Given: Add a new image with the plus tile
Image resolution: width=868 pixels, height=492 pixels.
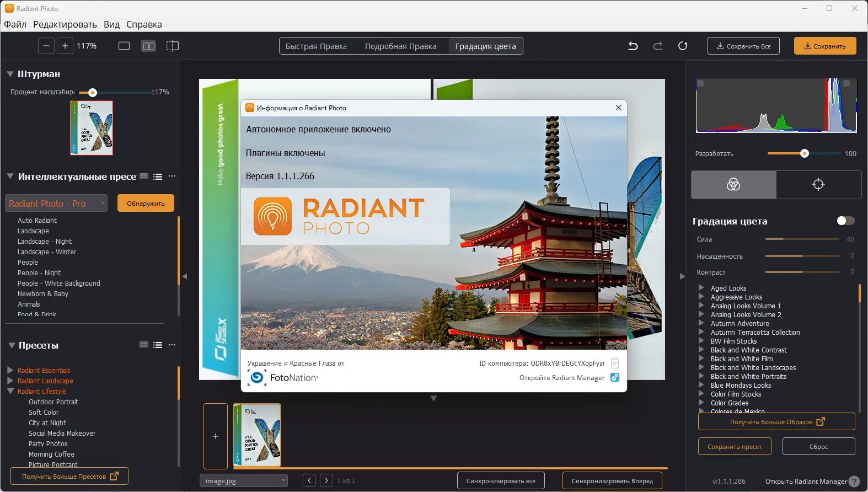Looking at the screenshot, I should [216, 436].
